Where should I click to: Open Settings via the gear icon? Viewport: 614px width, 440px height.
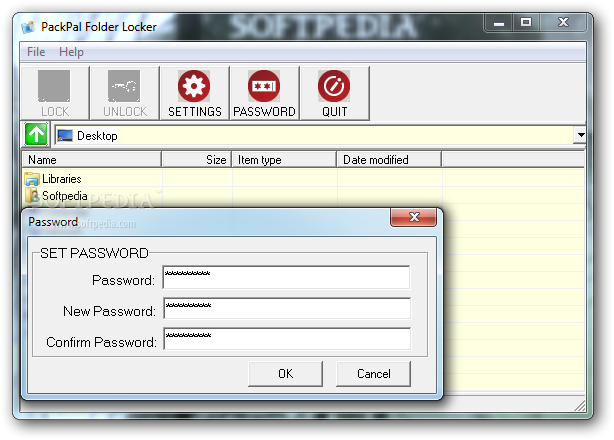tap(194, 86)
